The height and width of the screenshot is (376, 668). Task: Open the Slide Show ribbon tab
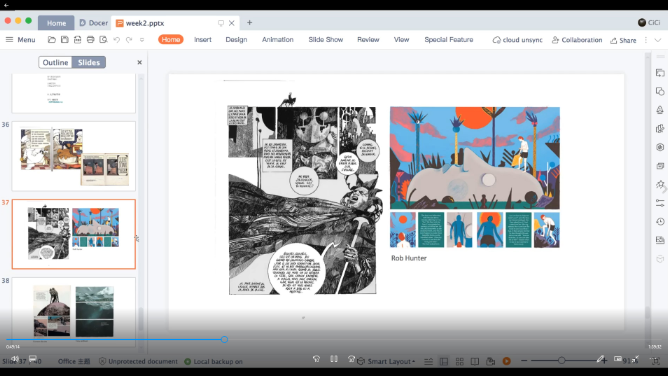click(x=325, y=40)
